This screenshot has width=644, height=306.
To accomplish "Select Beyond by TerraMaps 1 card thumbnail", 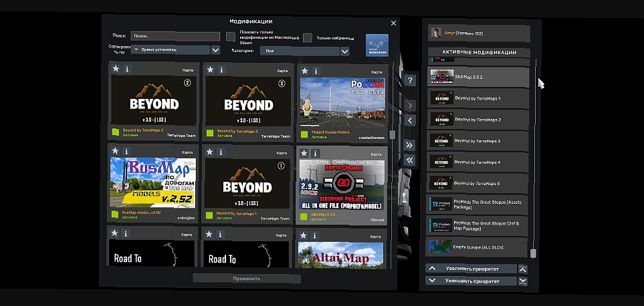I will point(247,184).
